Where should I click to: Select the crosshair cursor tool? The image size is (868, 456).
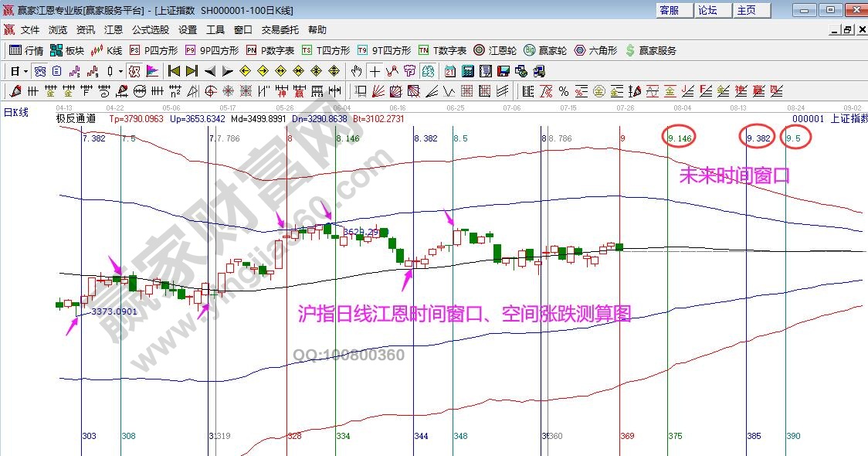click(x=375, y=72)
